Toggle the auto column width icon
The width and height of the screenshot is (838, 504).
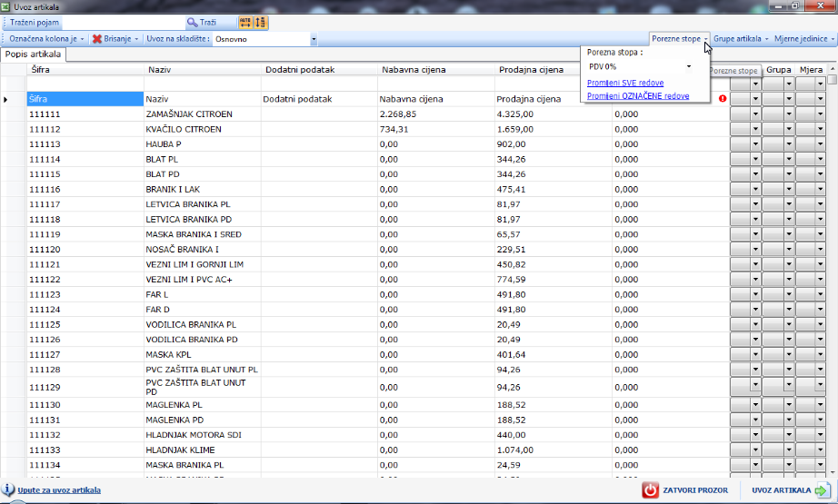pos(245,23)
